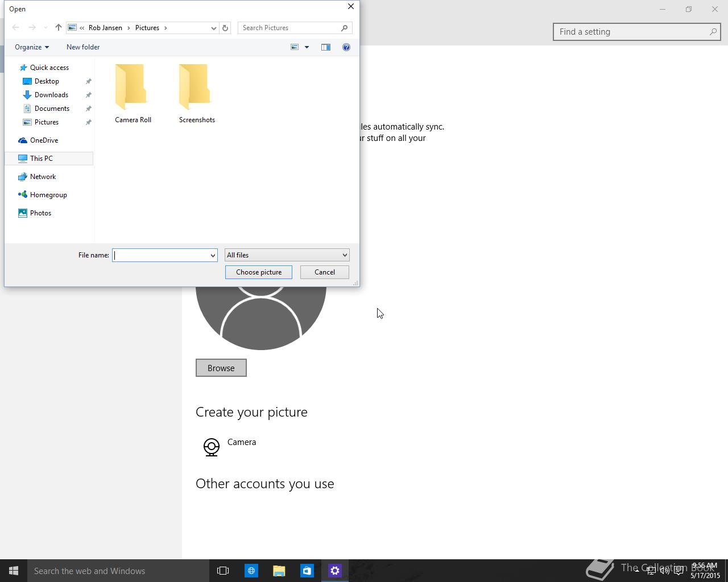The image size is (728, 582).
Task: Unpin Desktop pin icon in Quick access
Action: click(x=88, y=81)
